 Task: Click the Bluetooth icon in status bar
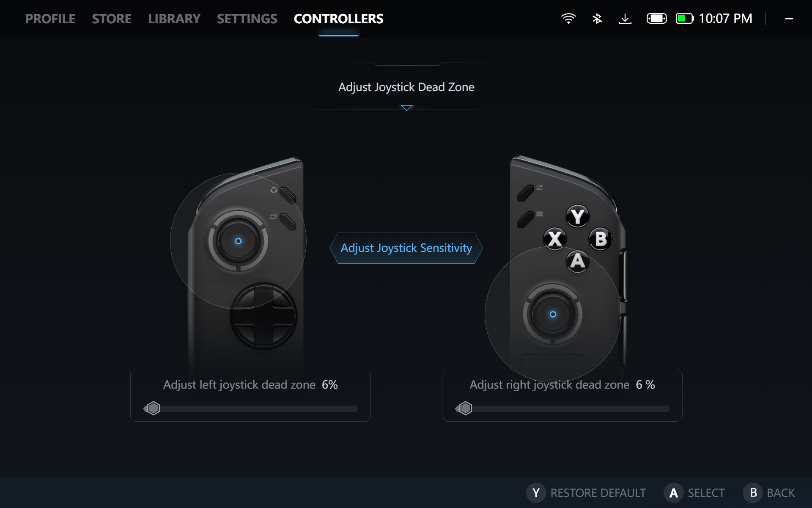pyautogui.click(x=597, y=19)
